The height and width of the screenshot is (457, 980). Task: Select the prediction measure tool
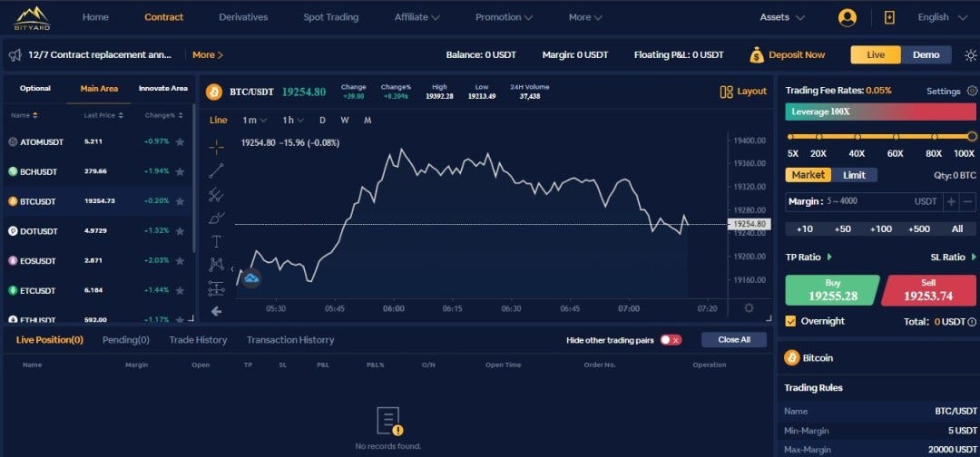click(216, 288)
